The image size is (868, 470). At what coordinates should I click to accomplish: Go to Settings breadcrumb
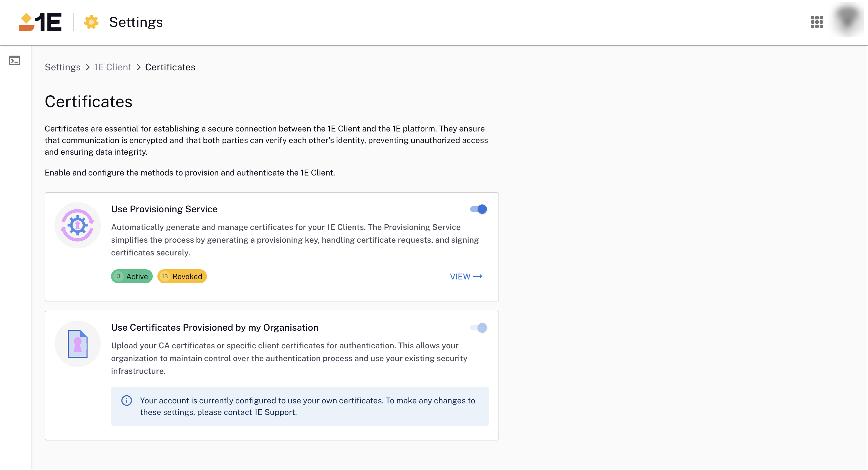coord(63,67)
